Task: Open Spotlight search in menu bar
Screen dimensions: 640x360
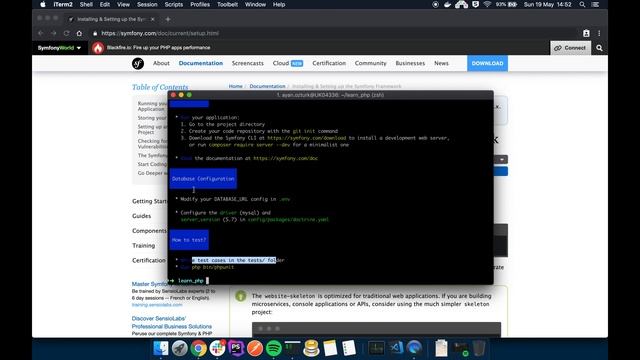Action: tap(582, 4)
